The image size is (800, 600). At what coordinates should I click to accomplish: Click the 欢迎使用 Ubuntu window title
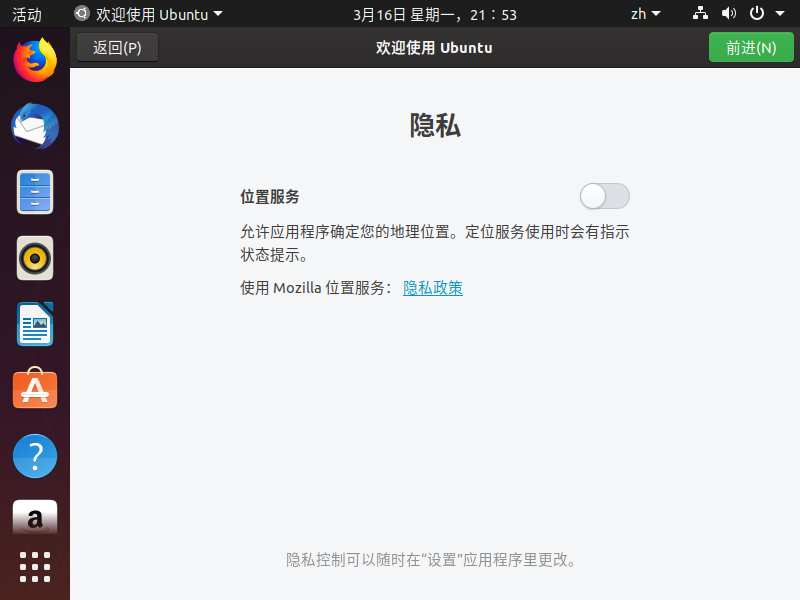(x=434, y=47)
